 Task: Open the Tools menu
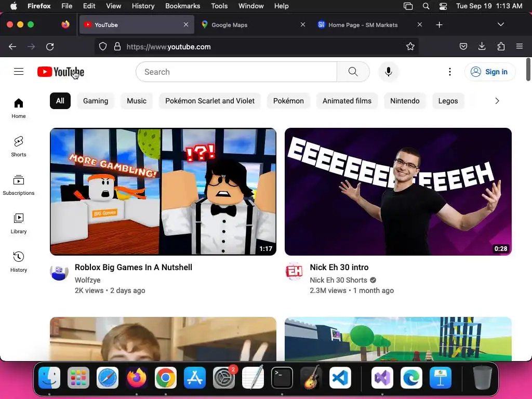click(x=219, y=6)
